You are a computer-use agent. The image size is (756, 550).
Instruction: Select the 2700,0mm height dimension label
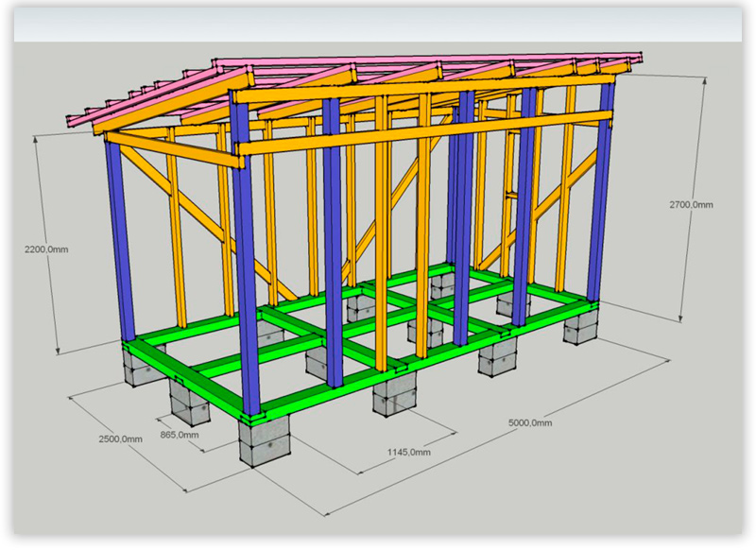[691, 205]
